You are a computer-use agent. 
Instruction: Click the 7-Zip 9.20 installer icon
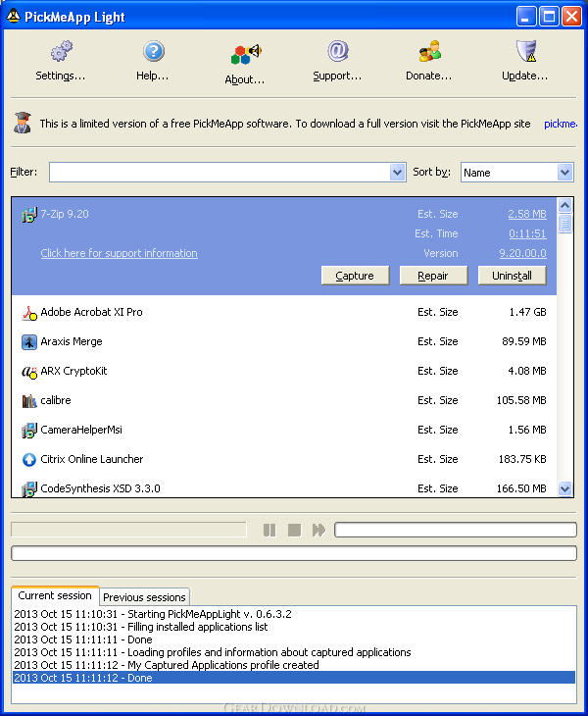click(x=29, y=214)
